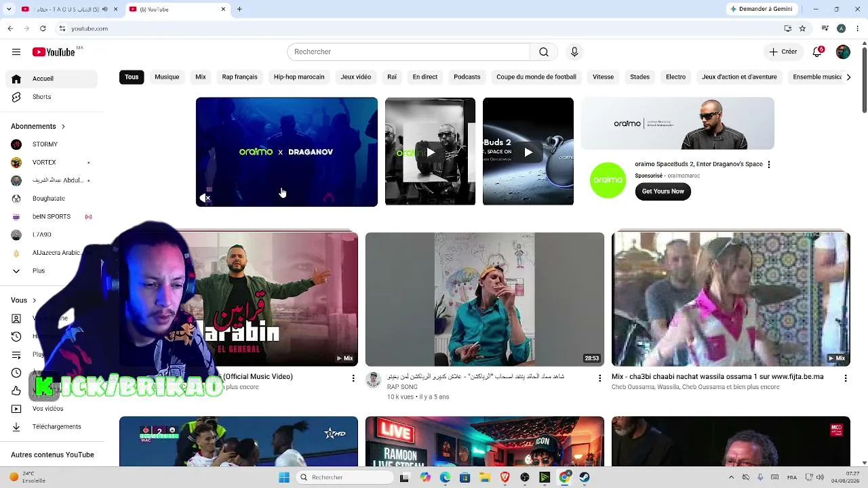Select the En direct filter chip
The image size is (868, 488).
(x=425, y=77)
